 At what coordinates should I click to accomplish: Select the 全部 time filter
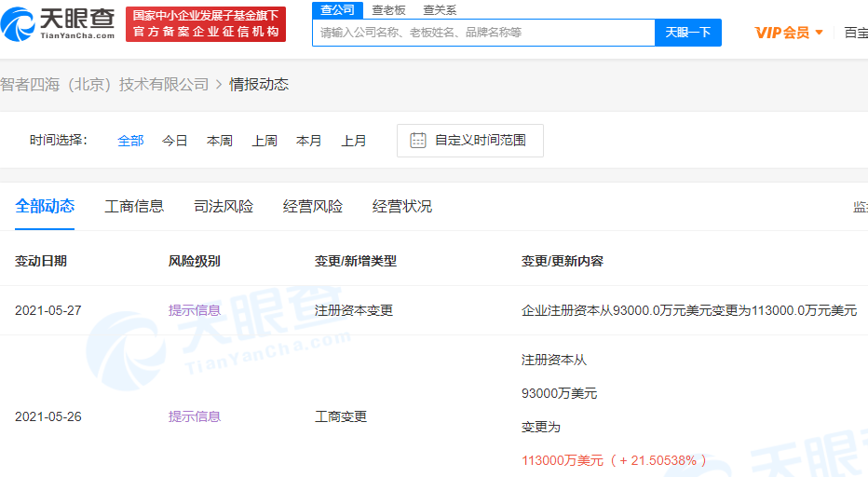[130, 141]
